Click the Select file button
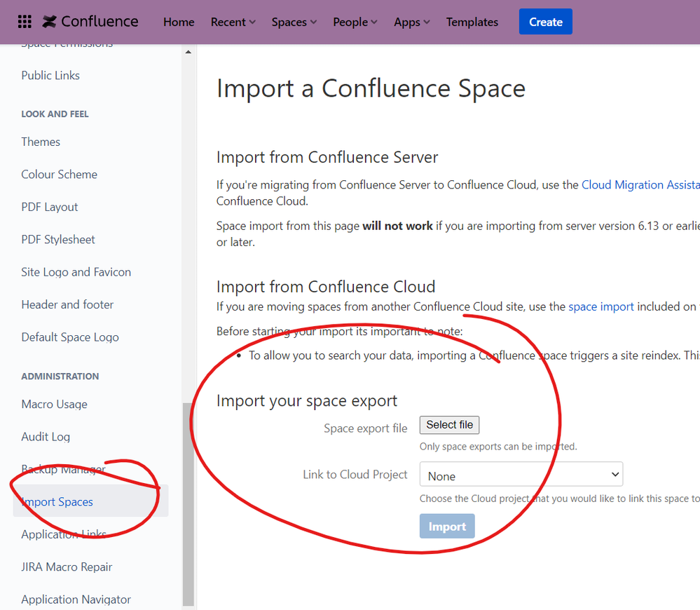700x610 pixels. 449,425
